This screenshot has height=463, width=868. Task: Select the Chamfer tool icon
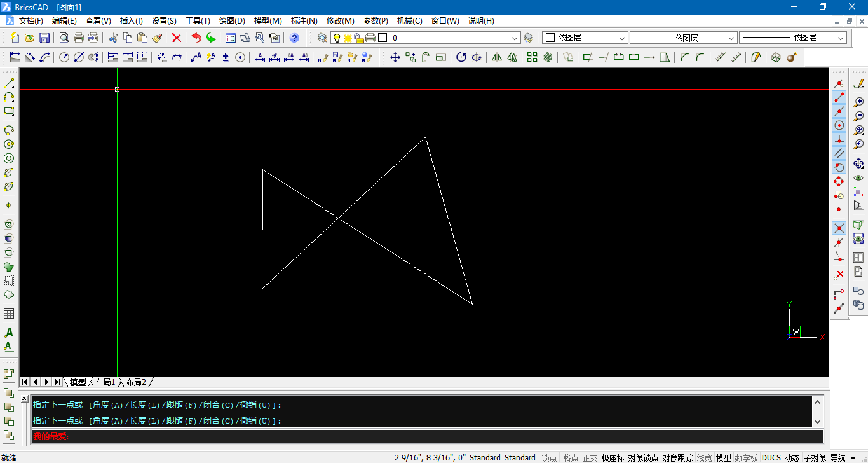[x=684, y=57]
